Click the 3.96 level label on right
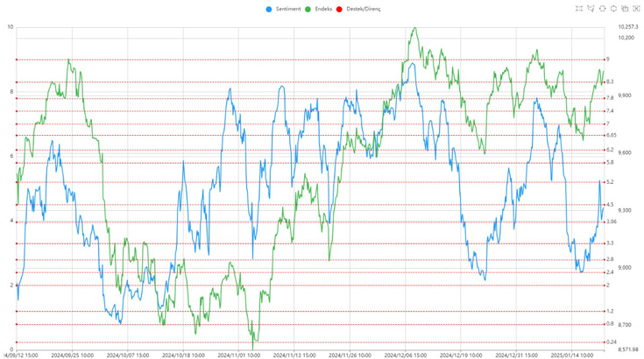 pos(611,222)
